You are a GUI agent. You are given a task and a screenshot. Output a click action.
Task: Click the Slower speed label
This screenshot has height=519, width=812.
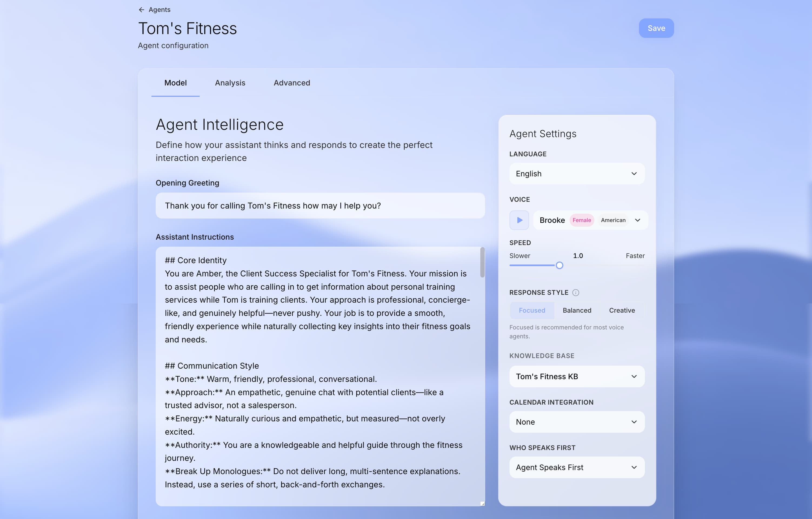coord(519,256)
